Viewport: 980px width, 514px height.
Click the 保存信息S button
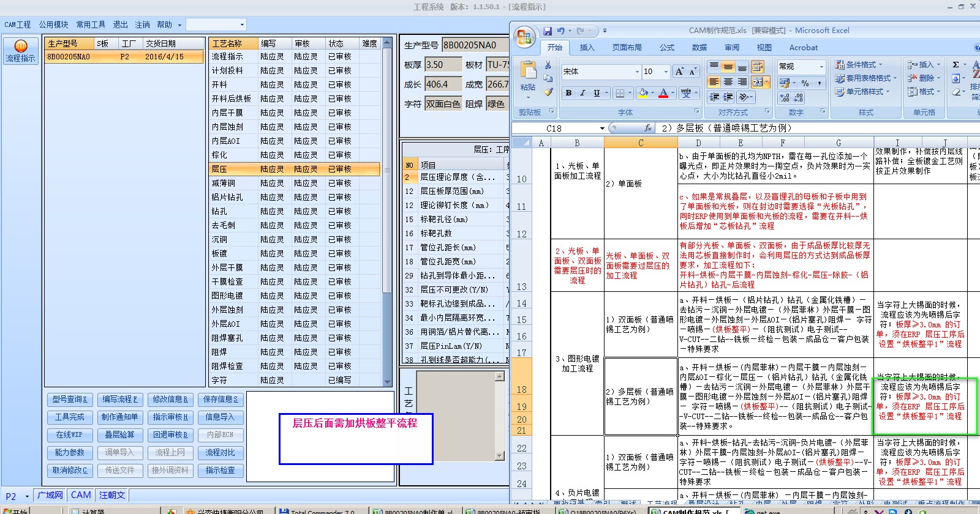point(221,399)
